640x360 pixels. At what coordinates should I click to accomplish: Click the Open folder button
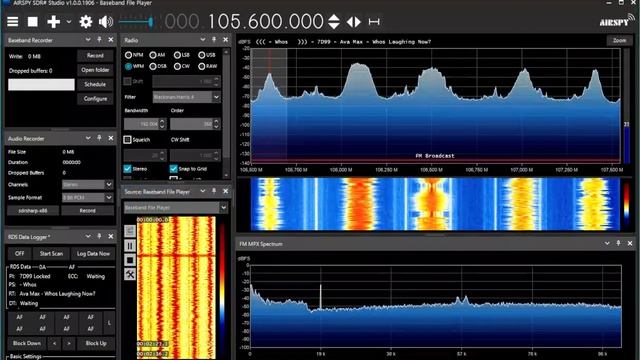(95, 70)
